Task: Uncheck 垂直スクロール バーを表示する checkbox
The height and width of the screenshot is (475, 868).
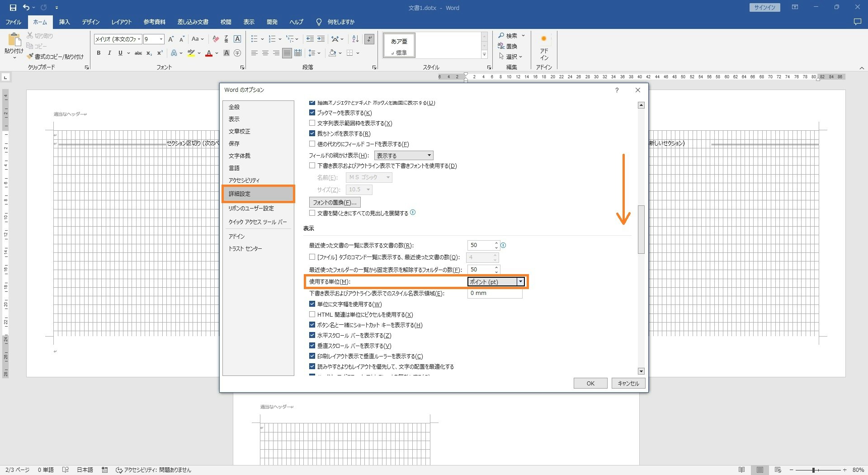Action: [312, 346]
